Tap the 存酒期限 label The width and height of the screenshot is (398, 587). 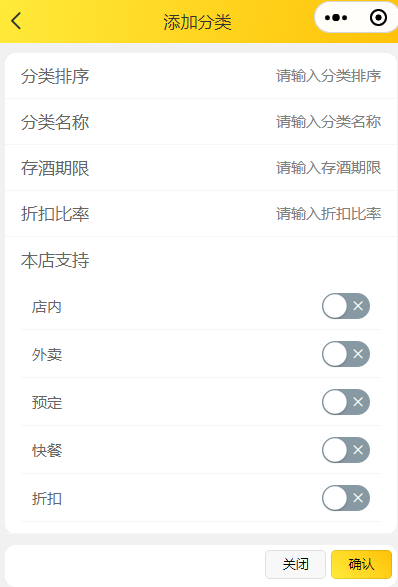[55, 168]
